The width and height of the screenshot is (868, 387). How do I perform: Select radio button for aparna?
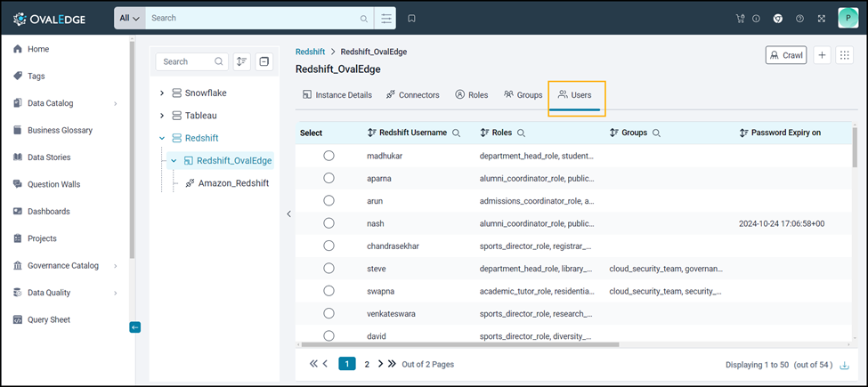point(329,178)
